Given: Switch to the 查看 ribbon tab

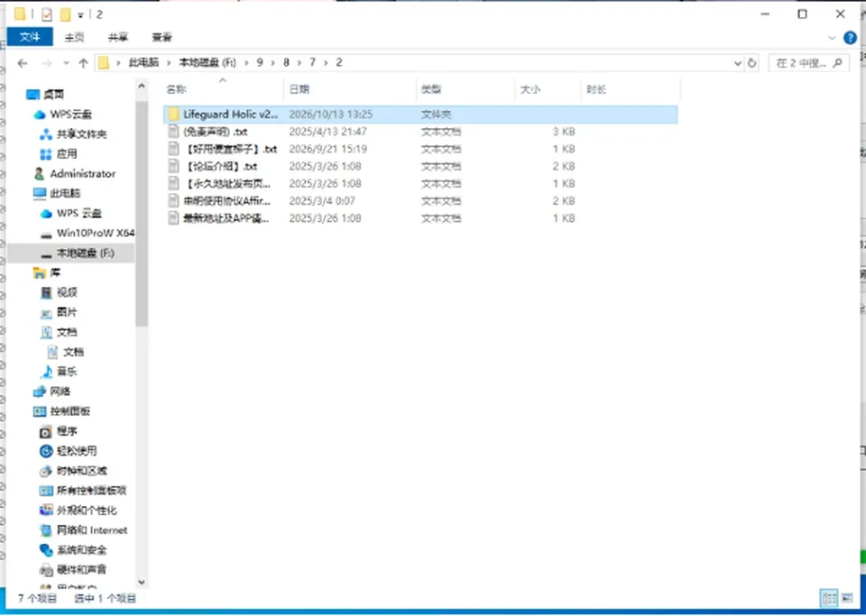Looking at the screenshot, I should [x=161, y=37].
